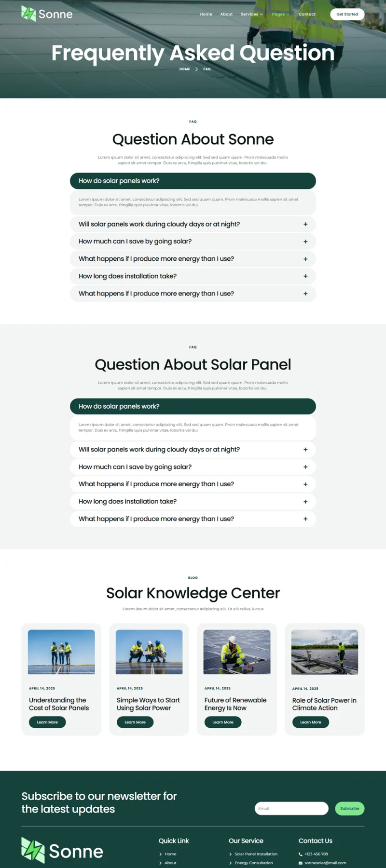Go to the About menu item
Viewport: 386px width, 868px height.
(x=226, y=14)
